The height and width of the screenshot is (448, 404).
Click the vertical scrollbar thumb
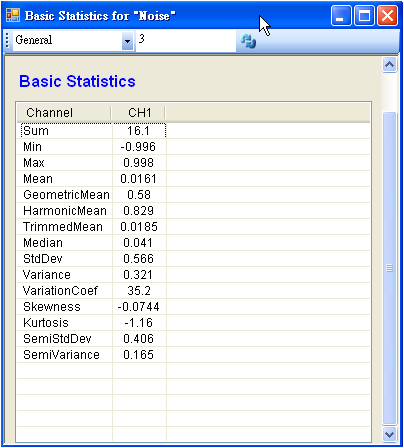389,268
